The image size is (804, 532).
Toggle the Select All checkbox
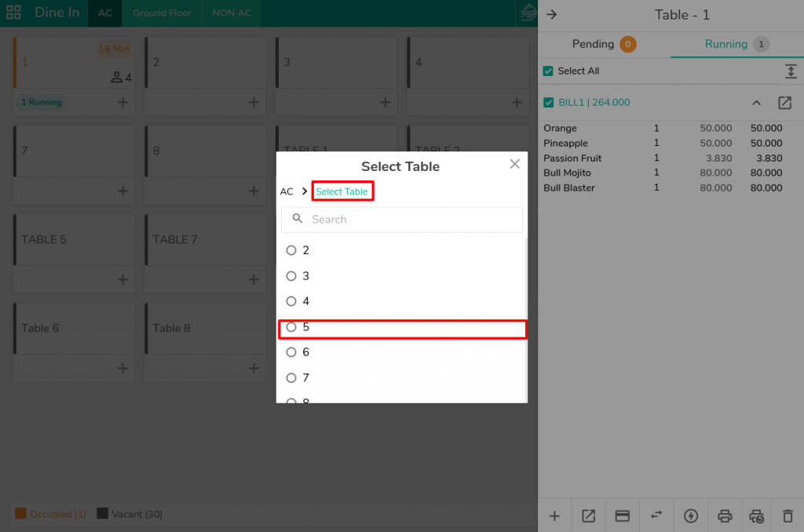[548, 71]
